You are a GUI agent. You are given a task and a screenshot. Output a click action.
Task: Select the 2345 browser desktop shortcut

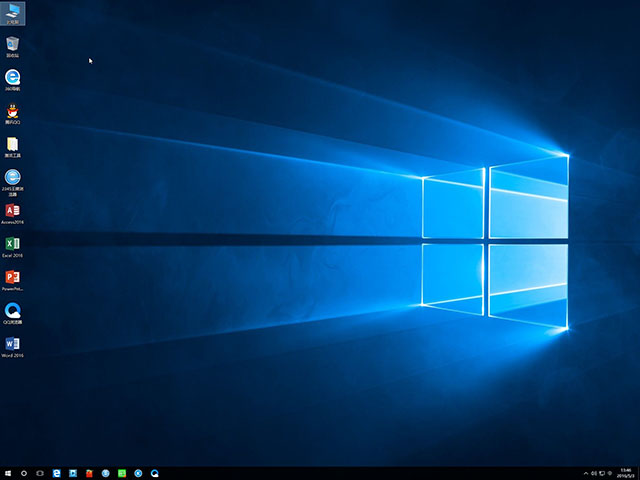(x=13, y=178)
